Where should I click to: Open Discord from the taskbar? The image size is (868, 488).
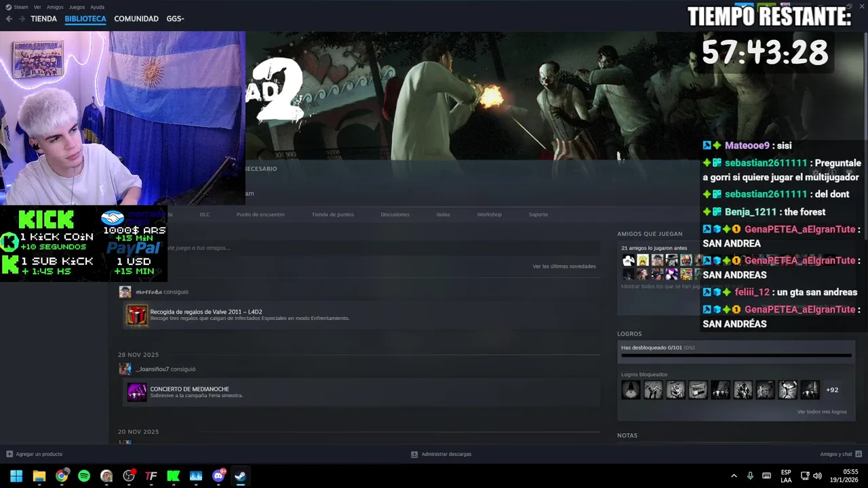click(218, 476)
